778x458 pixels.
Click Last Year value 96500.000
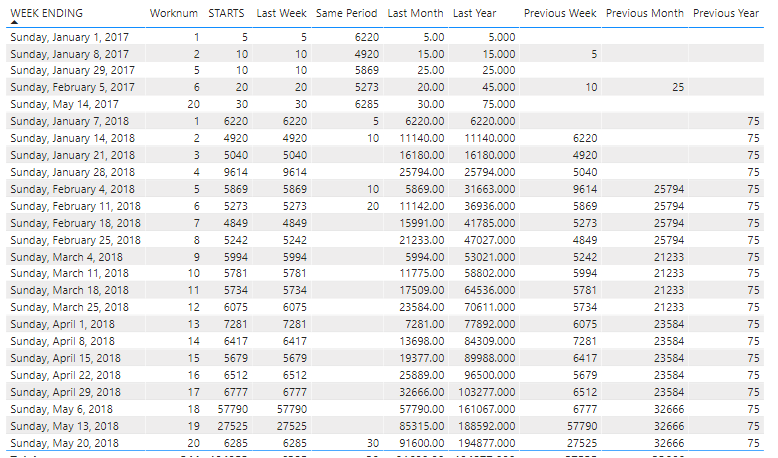click(x=490, y=375)
